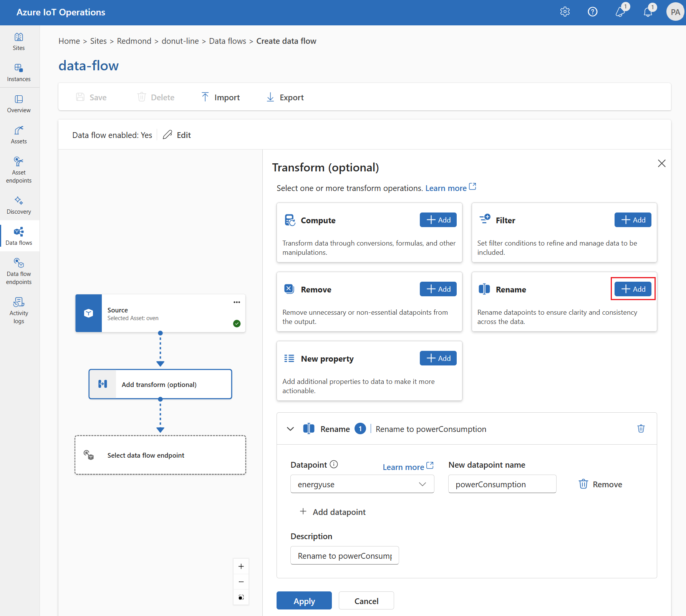Navigate to Asset endpoints

pos(19,169)
